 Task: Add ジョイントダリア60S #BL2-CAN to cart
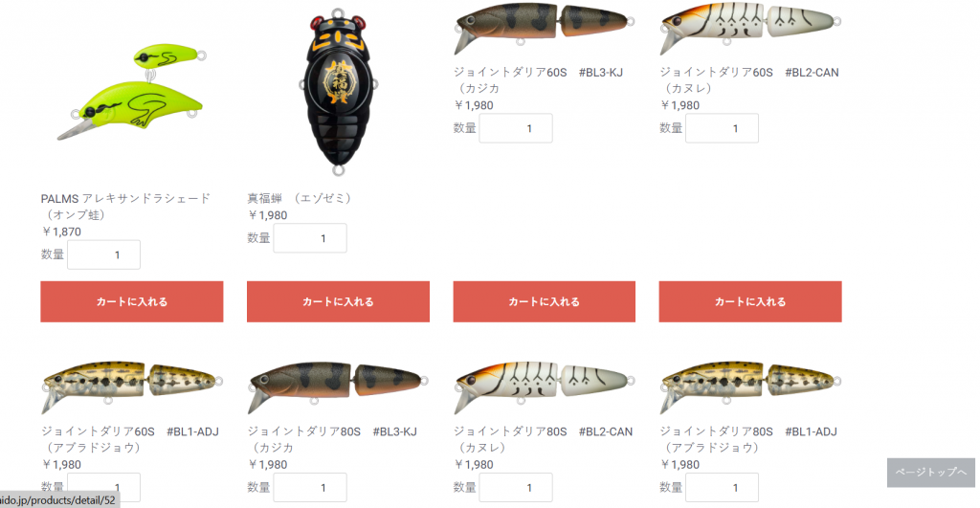point(750,301)
